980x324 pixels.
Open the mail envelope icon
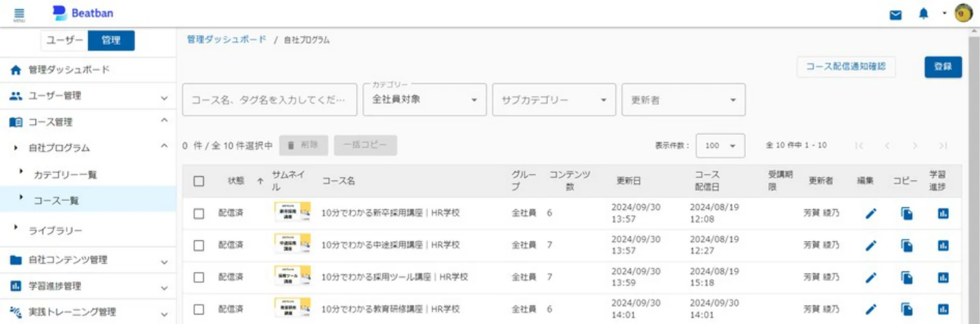(896, 15)
